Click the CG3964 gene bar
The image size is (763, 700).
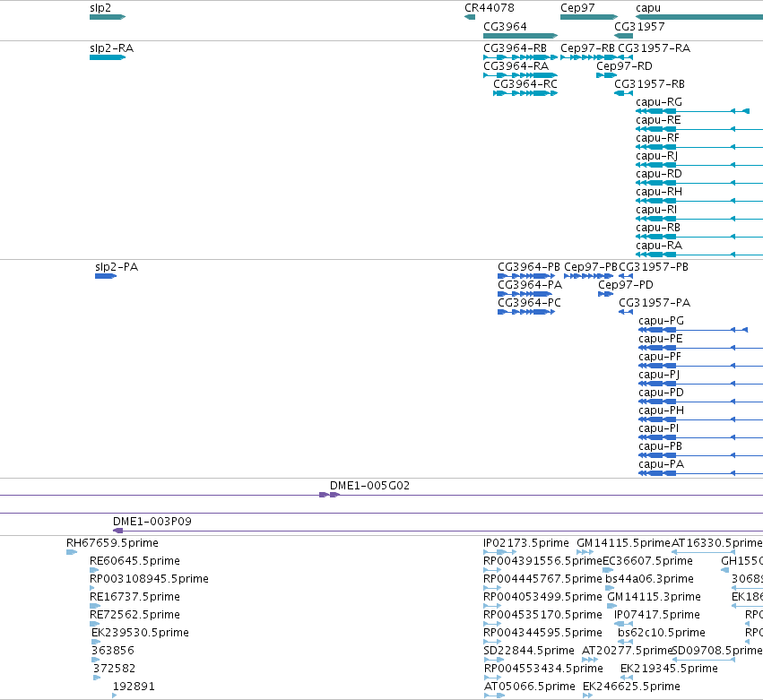(520, 36)
